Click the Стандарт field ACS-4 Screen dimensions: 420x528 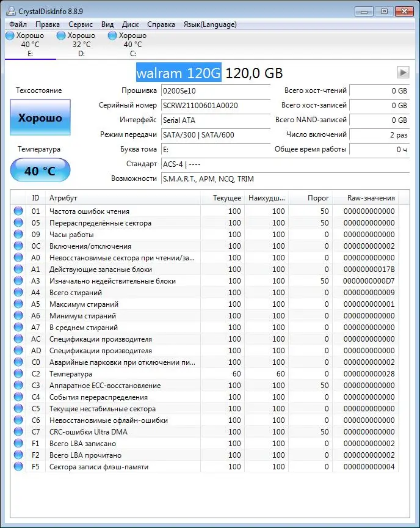(x=285, y=164)
